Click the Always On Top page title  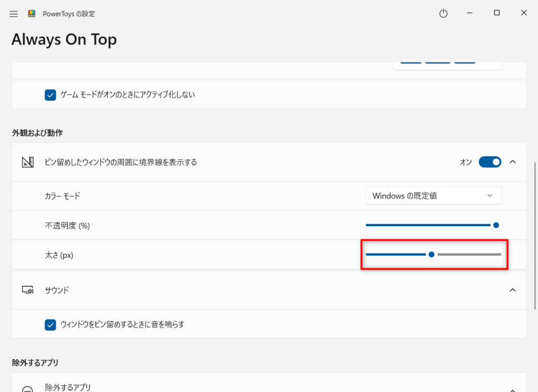click(64, 40)
